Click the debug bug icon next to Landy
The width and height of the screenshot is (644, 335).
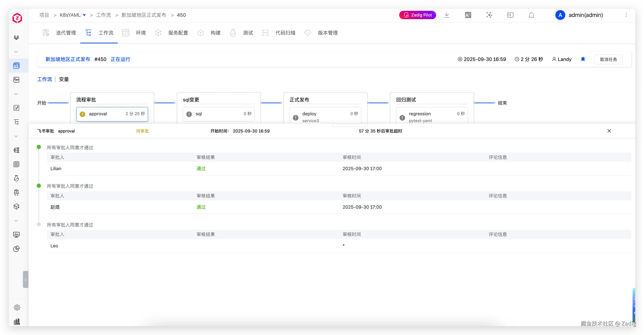tap(583, 59)
